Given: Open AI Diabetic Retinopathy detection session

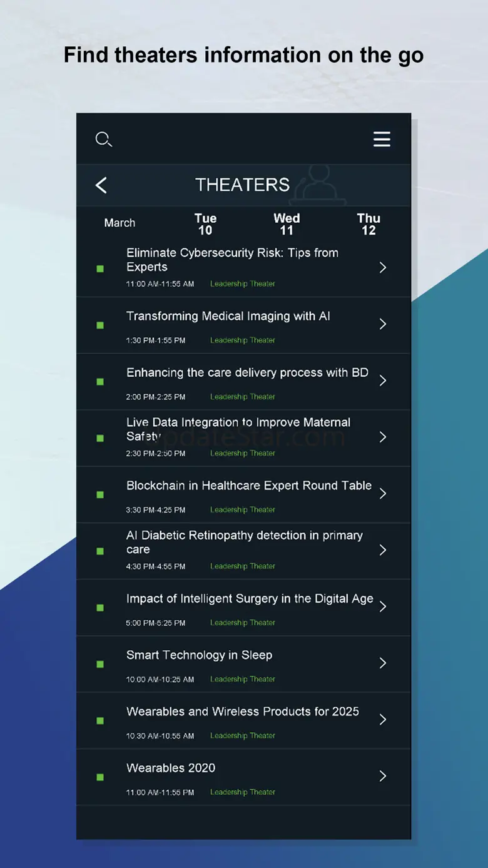Looking at the screenshot, I should [x=244, y=542].
